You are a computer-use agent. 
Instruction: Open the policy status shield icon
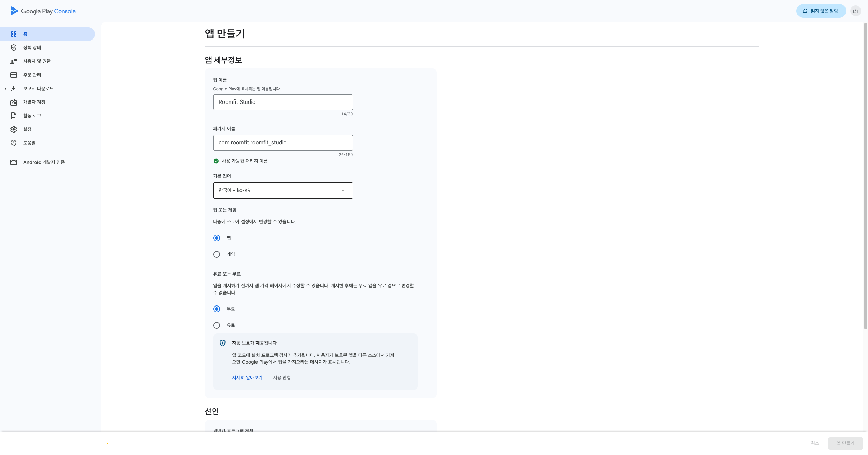(14, 48)
